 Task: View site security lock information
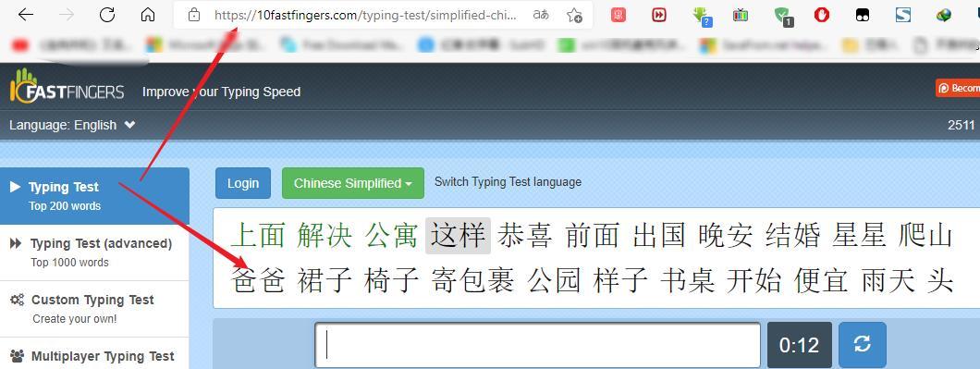pyautogui.click(x=194, y=15)
